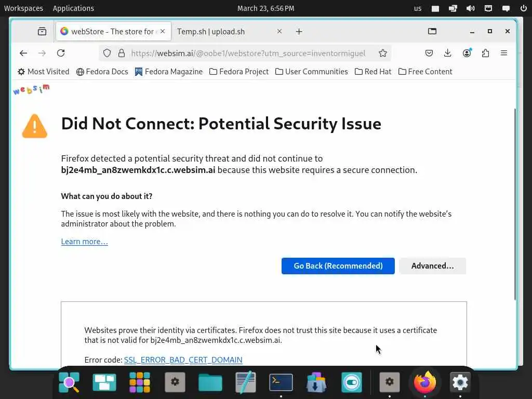Click the page's vertical scrollbar

coord(515,204)
